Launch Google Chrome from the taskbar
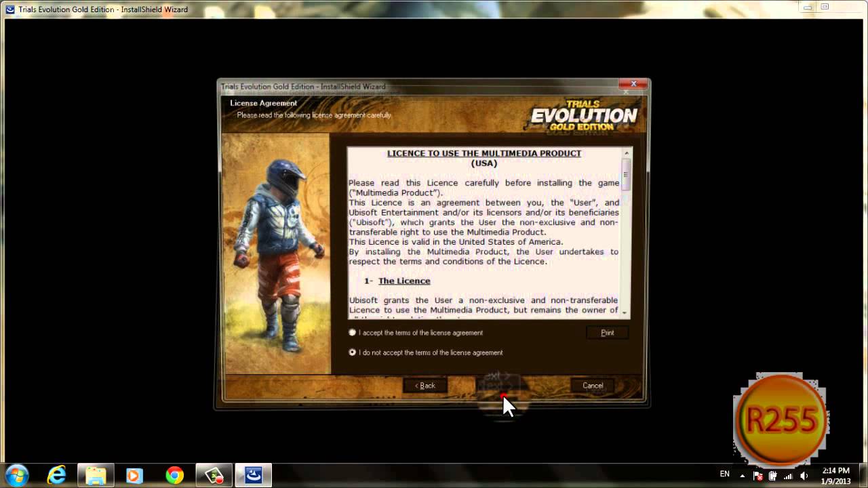 [x=174, y=475]
